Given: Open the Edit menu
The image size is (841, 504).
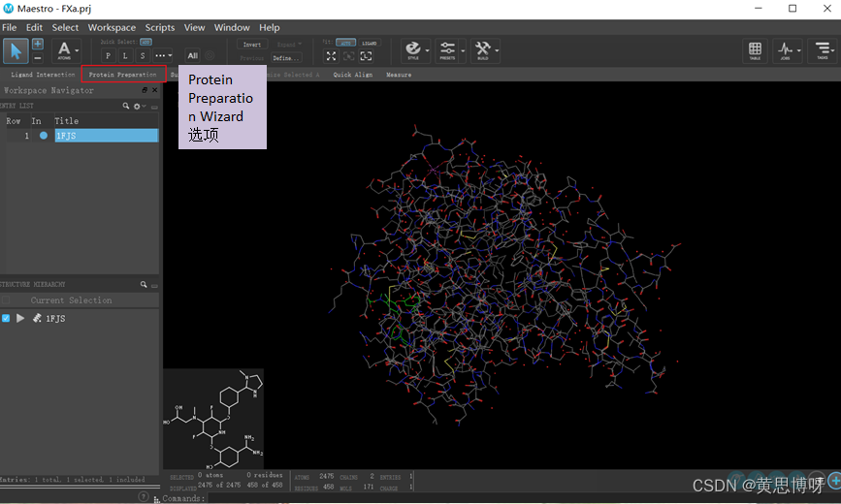Looking at the screenshot, I should [34, 27].
